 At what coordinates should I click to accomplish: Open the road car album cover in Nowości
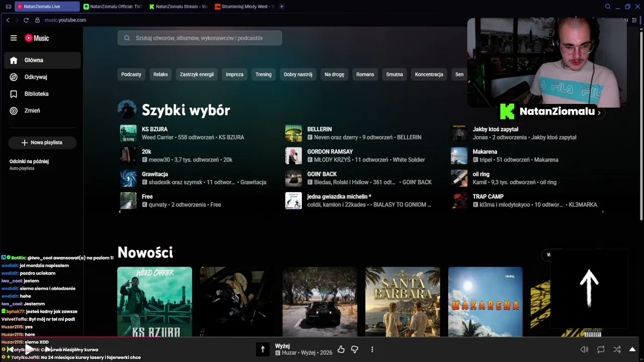(x=319, y=302)
